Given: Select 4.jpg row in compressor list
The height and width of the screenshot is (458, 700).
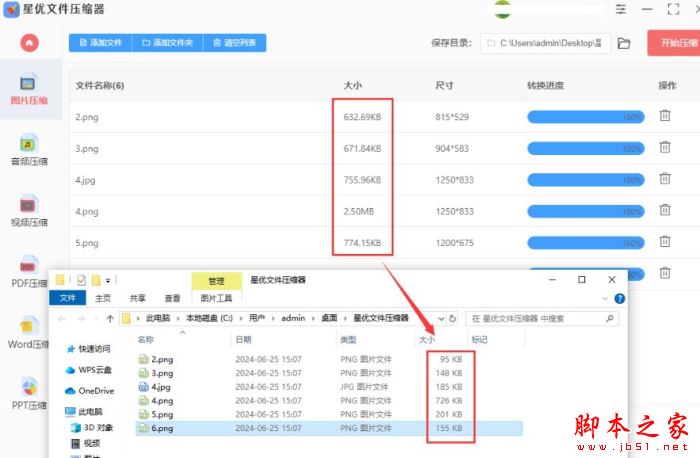Looking at the screenshot, I should 384,180.
